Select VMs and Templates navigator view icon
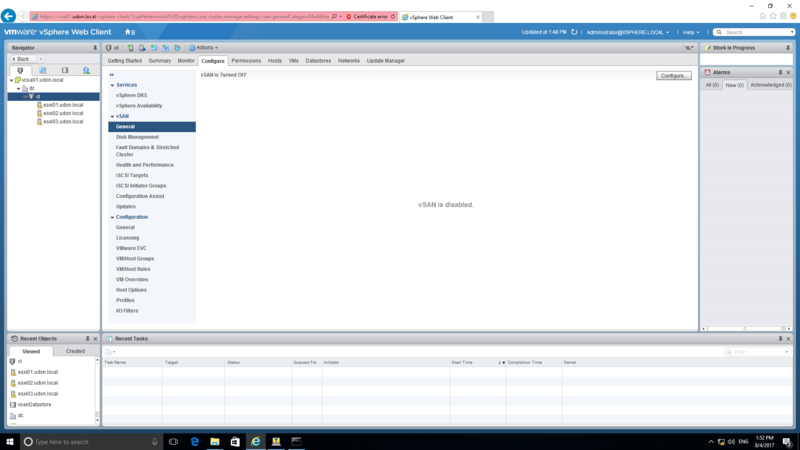Viewport: 800px width, 450px height. (42, 70)
